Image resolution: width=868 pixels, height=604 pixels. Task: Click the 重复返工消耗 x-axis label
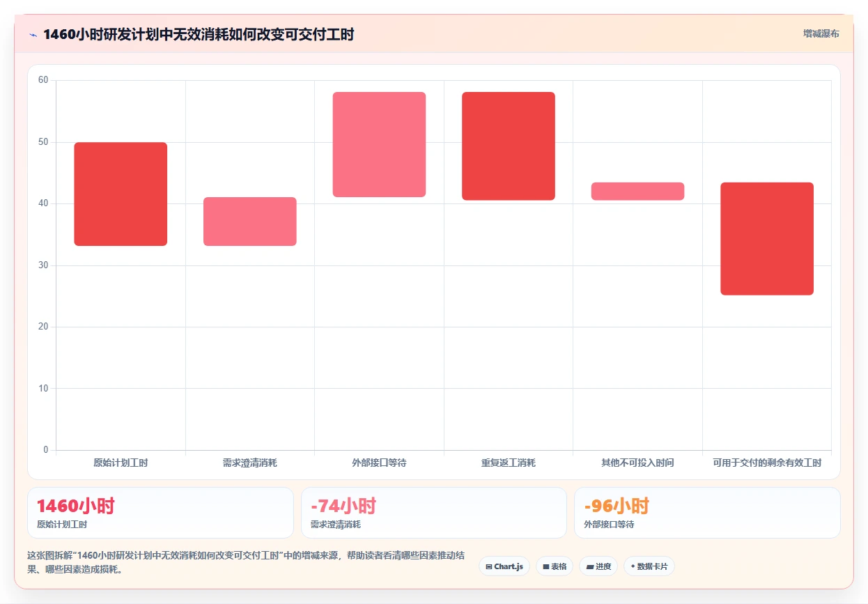tap(509, 463)
